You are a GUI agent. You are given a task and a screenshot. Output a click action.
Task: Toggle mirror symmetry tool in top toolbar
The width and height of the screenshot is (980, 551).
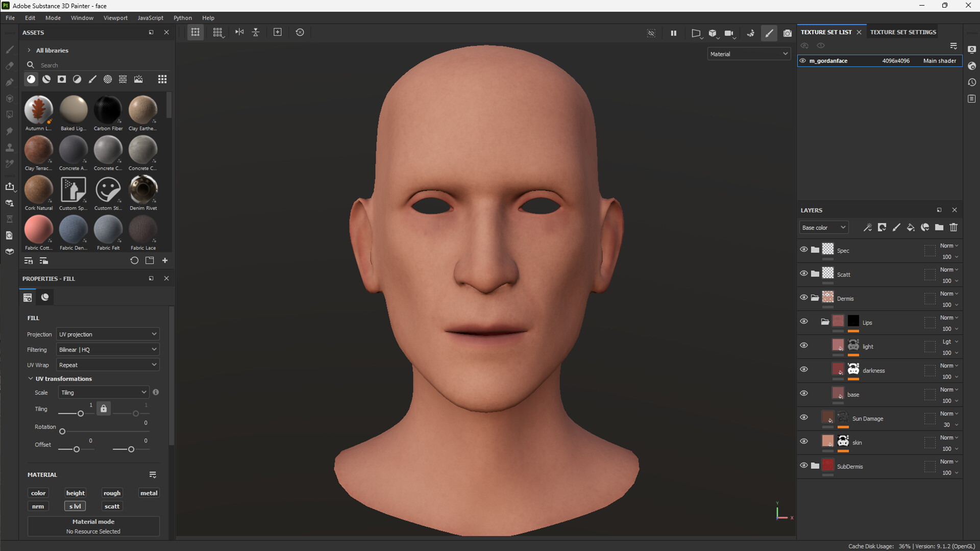239,32
